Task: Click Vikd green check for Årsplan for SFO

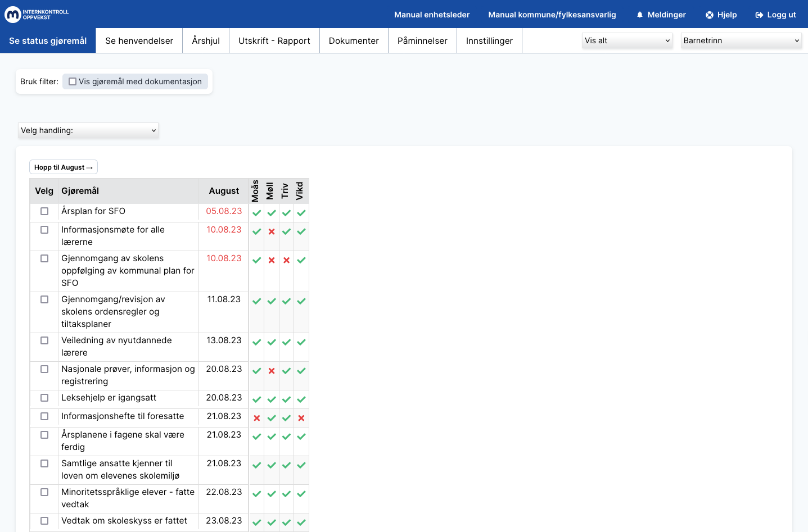Action: click(301, 213)
